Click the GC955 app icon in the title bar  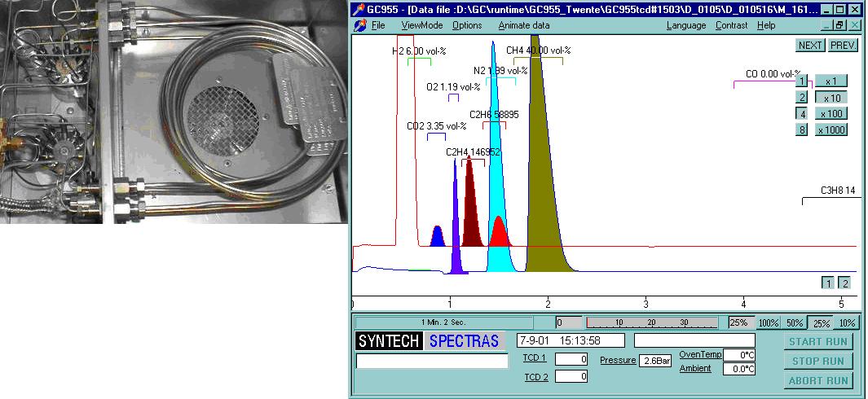(x=359, y=10)
